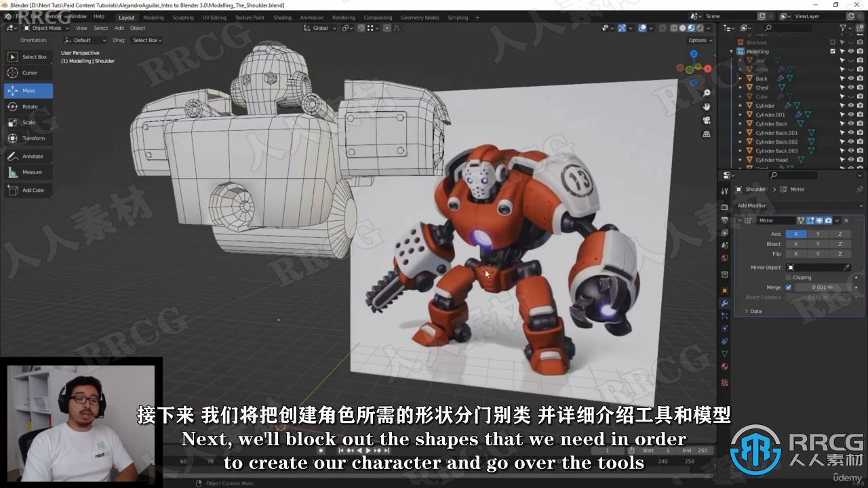Hide the Chest object in viewport
The width and height of the screenshot is (868, 488).
point(851,87)
